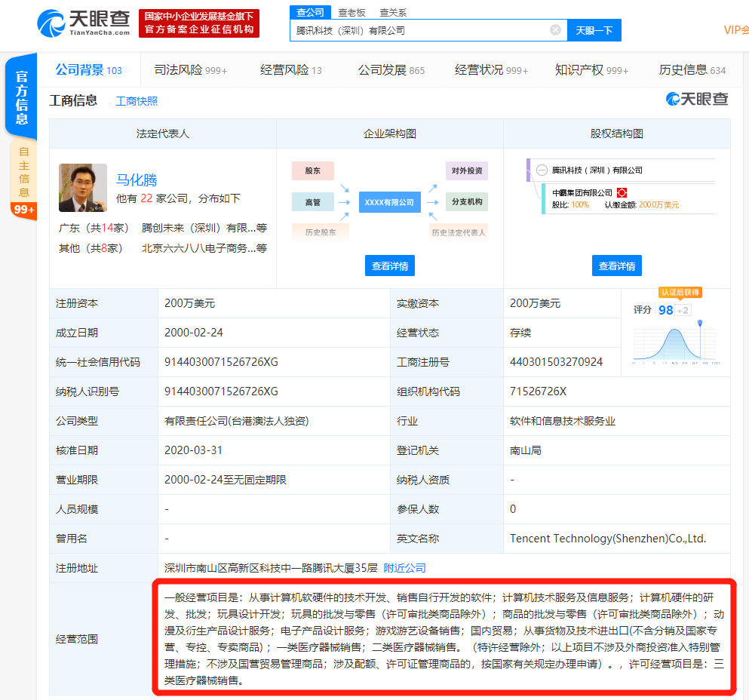The image size is (749, 700).
Task: Click the score distribution chart
Action: 675,342
